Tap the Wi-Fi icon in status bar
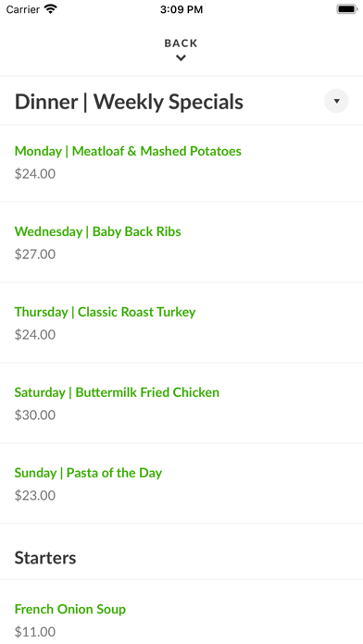 51,9
